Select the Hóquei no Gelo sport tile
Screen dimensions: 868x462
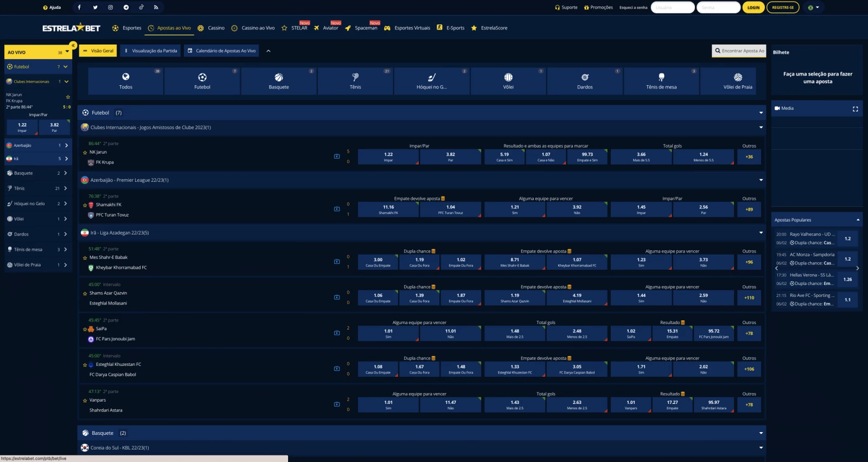432,81
